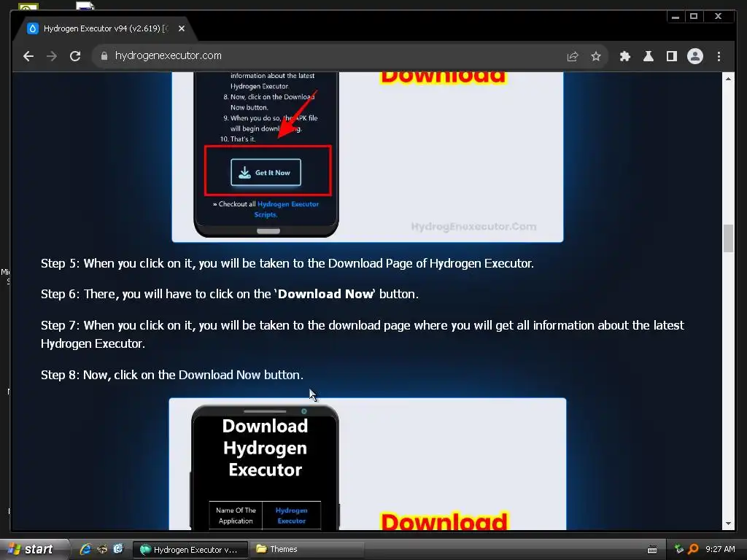Toggle the browser side panel
The width and height of the screenshot is (747, 560).
click(672, 56)
